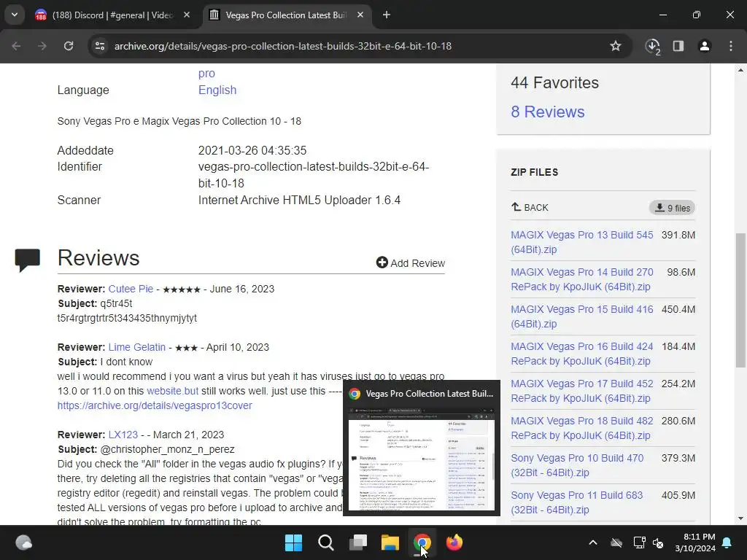Image resolution: width=747 pixels, height=560 pixels.
Task: Open the clock showing 8:11 PM
Action: pos(695,542)
